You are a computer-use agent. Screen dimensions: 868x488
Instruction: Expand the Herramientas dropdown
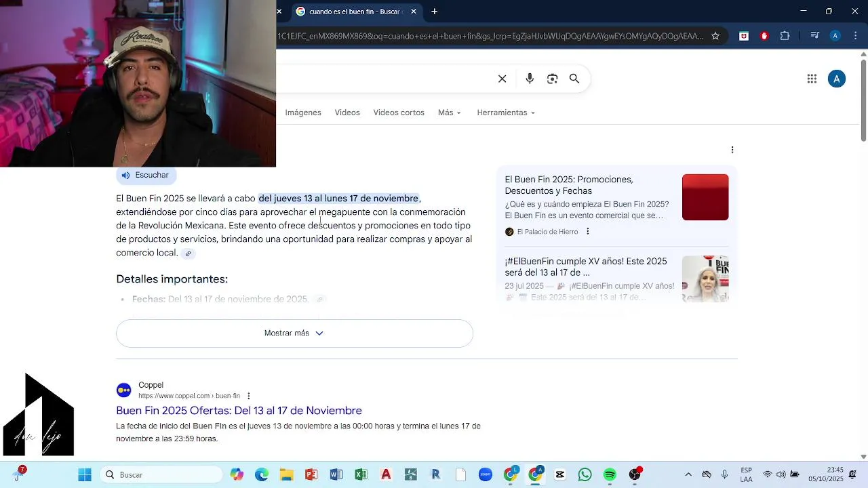(x=505, y=113)
